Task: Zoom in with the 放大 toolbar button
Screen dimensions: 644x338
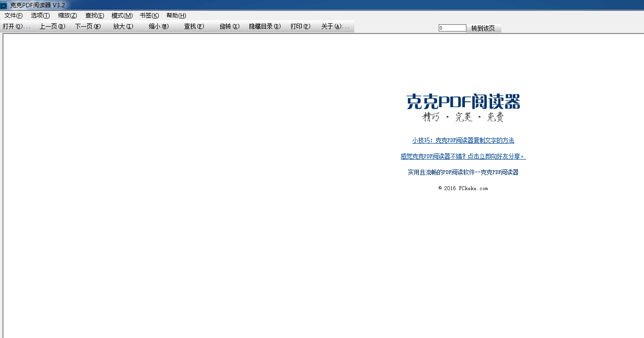Action: [123, 27]
